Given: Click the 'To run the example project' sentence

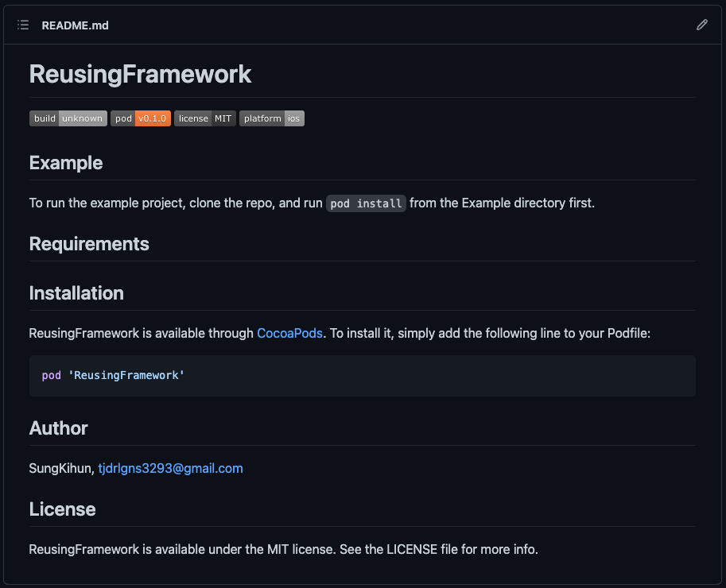Looking at the screenshot, I should 312,203.
